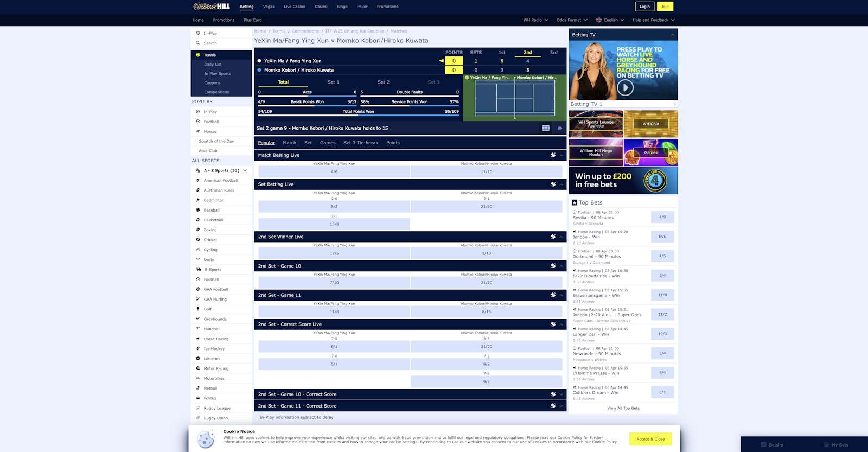868x452 pixels.
Task: Click the Cycling icon in sports list
Action: (x=198, y=250)
